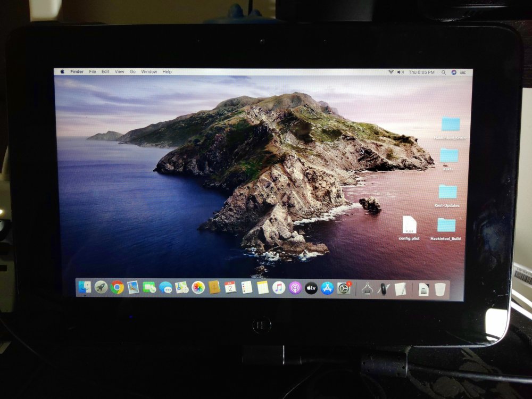Screen dimensions: 532x399
Task: Open the Window menu
Action: pos(149,72)
